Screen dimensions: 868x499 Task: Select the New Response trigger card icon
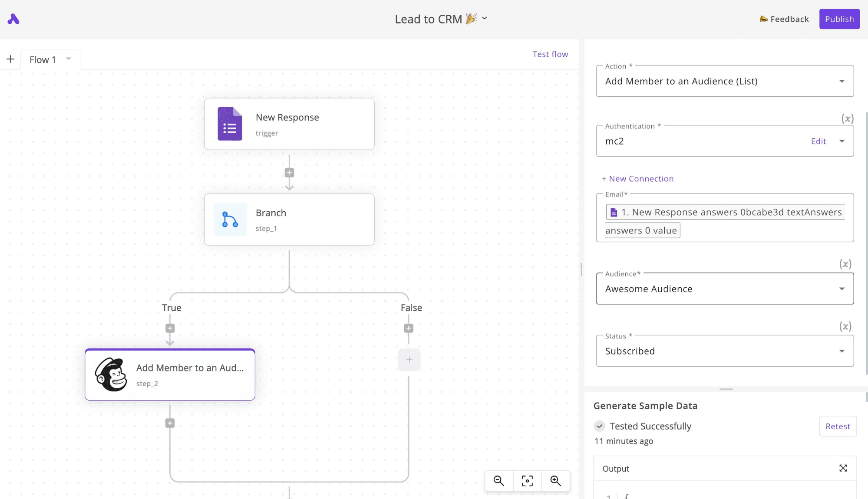[x=230, y=124]
